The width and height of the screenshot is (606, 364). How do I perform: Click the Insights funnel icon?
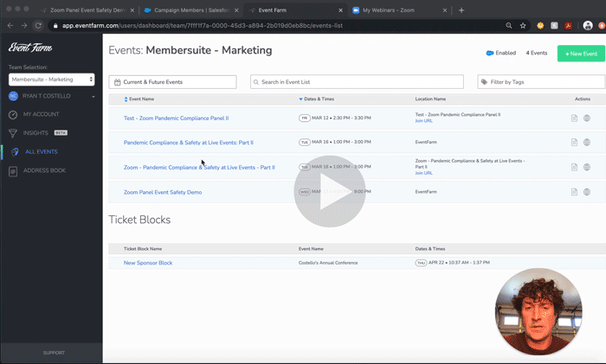(13, 133)
